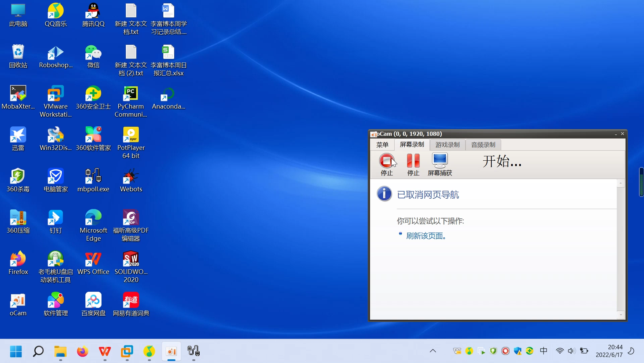Click the vertical scrollbar in oCam window
The height and width of the screenshot is (363, 644).
[x=621, y=249]
